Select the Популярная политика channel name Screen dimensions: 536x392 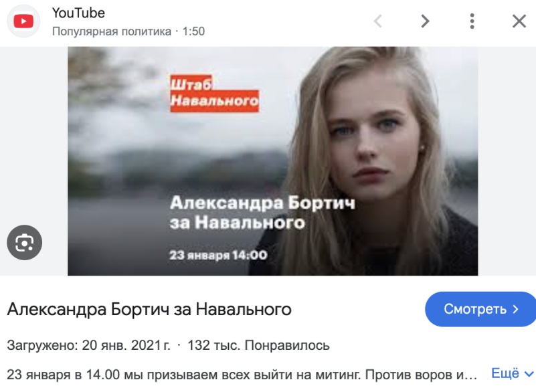112,31
